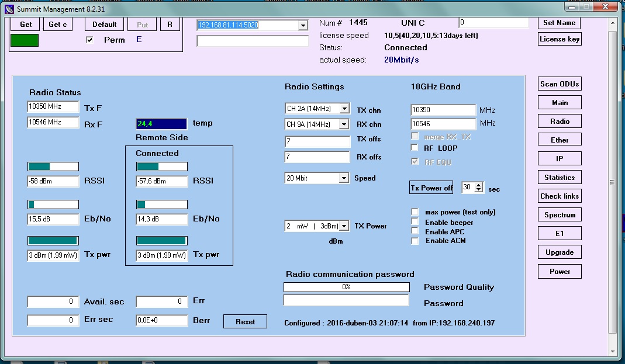This screenshot has width=625, height=364.
Task: Click the scroll up arrow of the window
Action: [613, 23]
